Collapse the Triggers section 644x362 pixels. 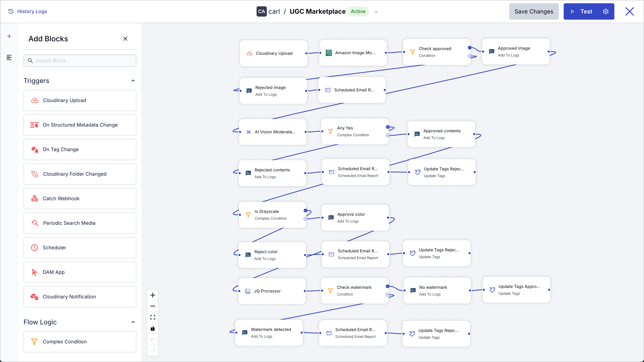[133, 81]
